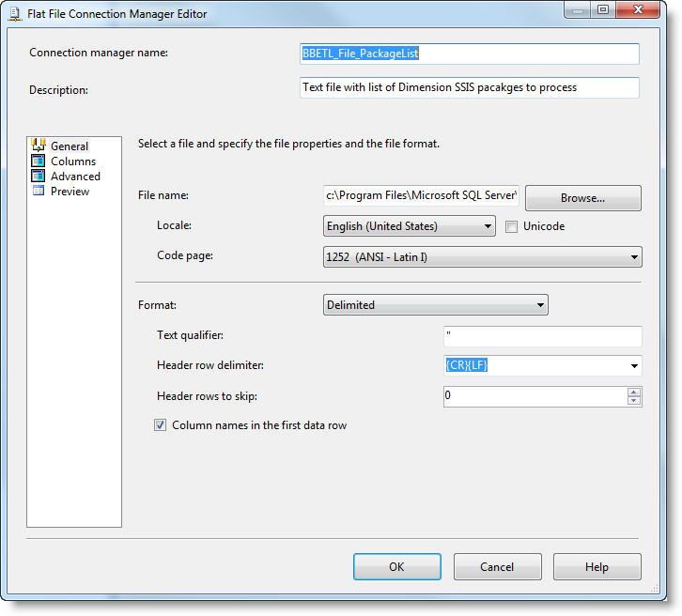Decrease Header rows to skip value

point(635,401)
